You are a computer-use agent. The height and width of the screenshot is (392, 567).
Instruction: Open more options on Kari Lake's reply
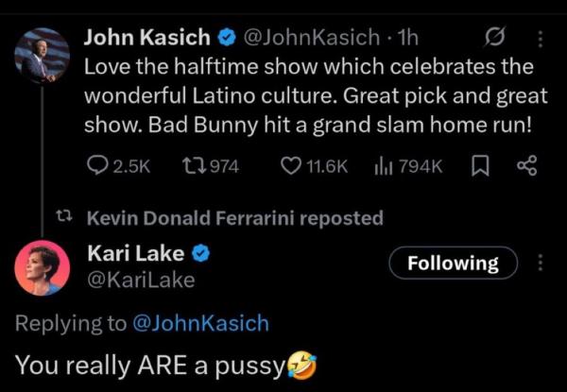coord(540,263)
